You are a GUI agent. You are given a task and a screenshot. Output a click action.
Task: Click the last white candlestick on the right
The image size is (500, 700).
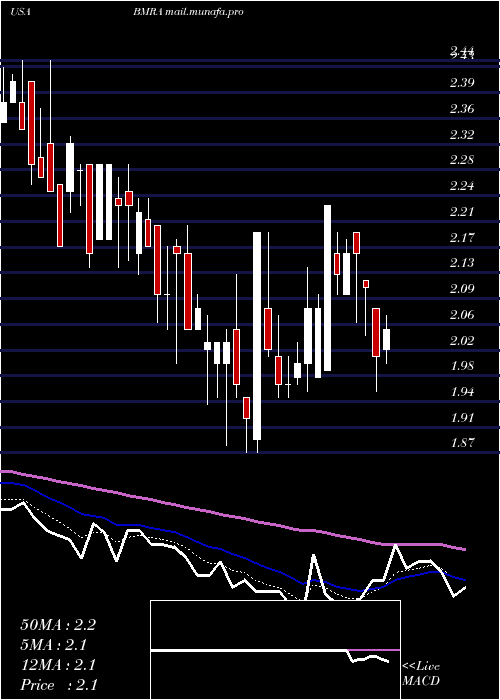coord(386,339)
